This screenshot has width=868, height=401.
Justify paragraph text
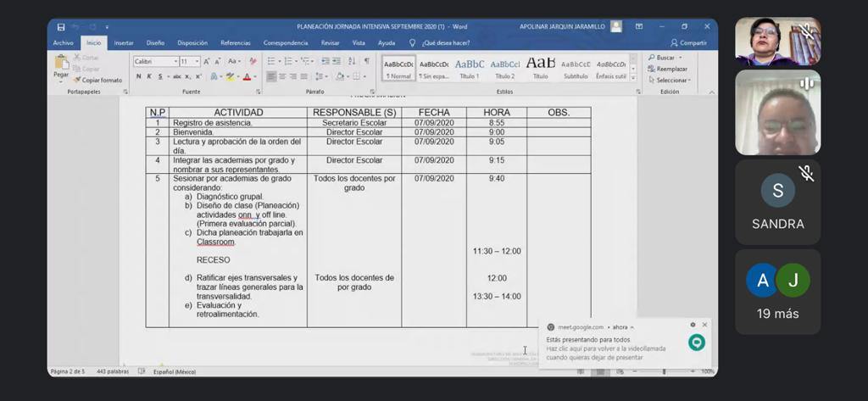(x=303, y=76)
